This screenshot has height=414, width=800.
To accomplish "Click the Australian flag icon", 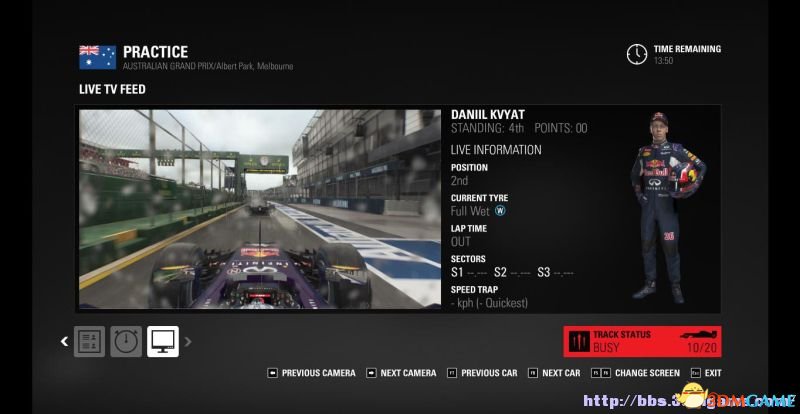I will tap(97, 57).
